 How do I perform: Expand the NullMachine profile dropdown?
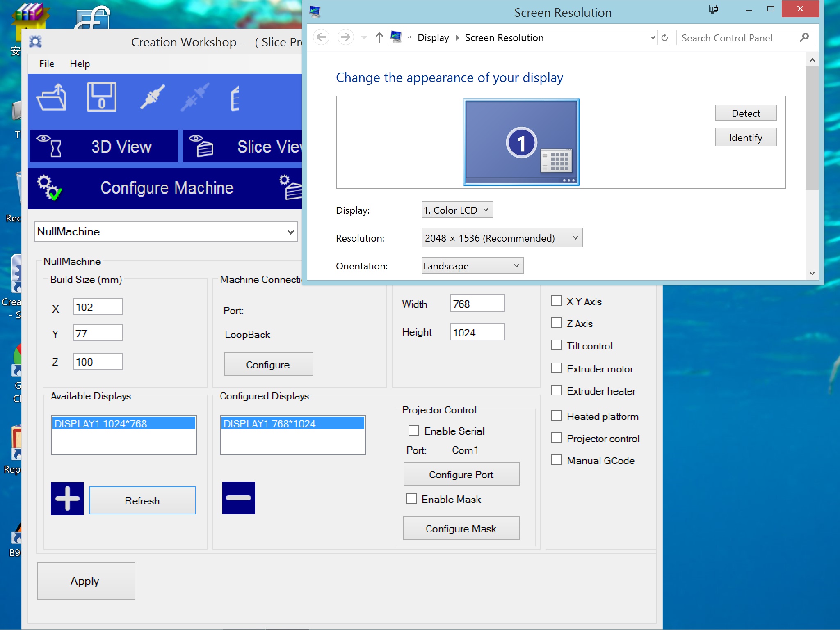[x=290, y=232]
